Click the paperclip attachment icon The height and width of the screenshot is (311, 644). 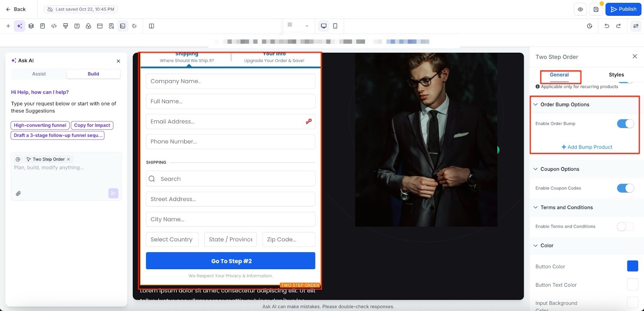point(19,193)
